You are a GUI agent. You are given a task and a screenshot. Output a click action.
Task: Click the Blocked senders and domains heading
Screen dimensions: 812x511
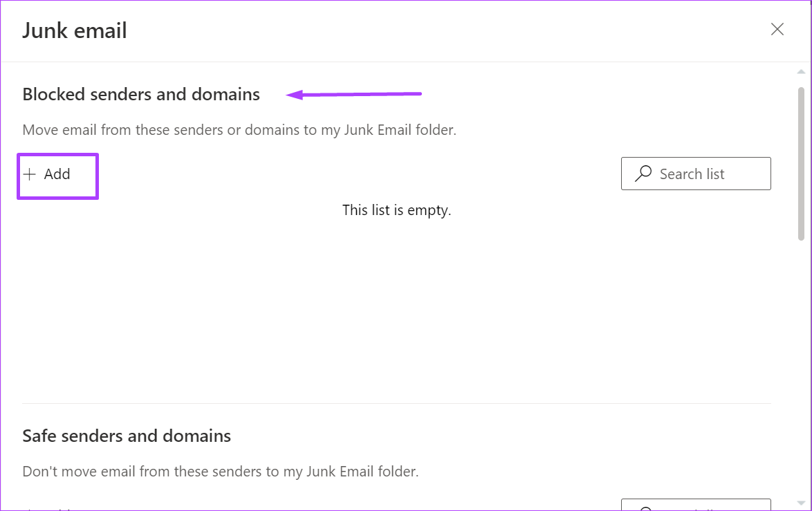[x=141, y=94]
